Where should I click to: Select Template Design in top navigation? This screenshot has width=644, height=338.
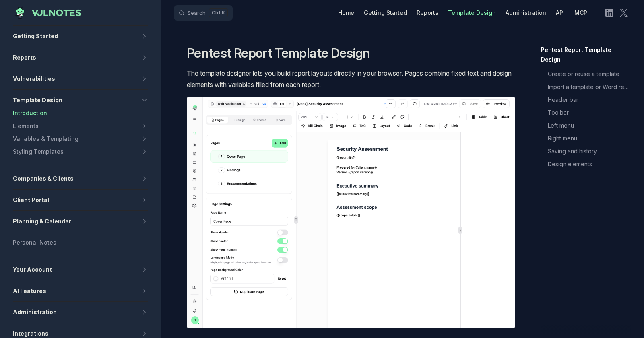[472, 13]
